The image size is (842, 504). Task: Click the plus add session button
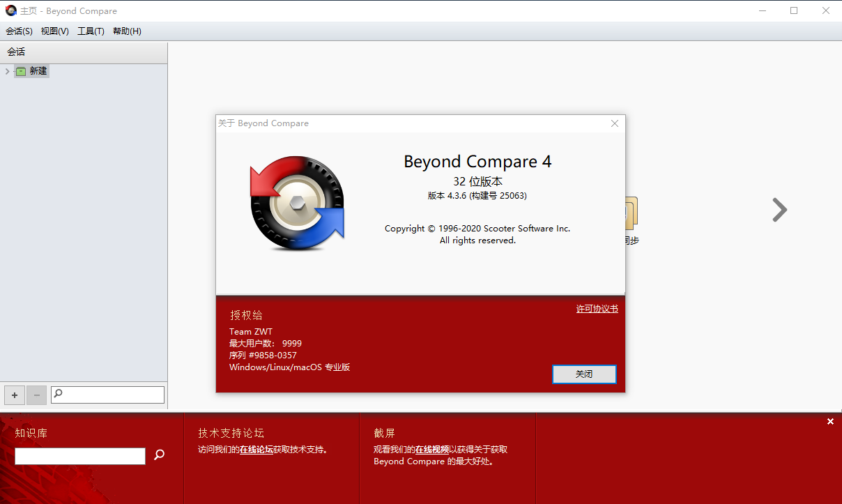[15, 395]
